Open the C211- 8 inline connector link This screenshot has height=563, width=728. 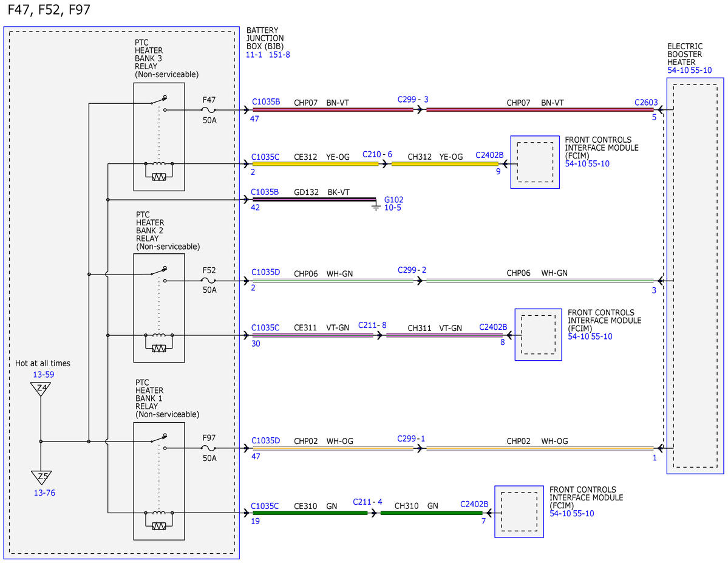coord(372,325)
